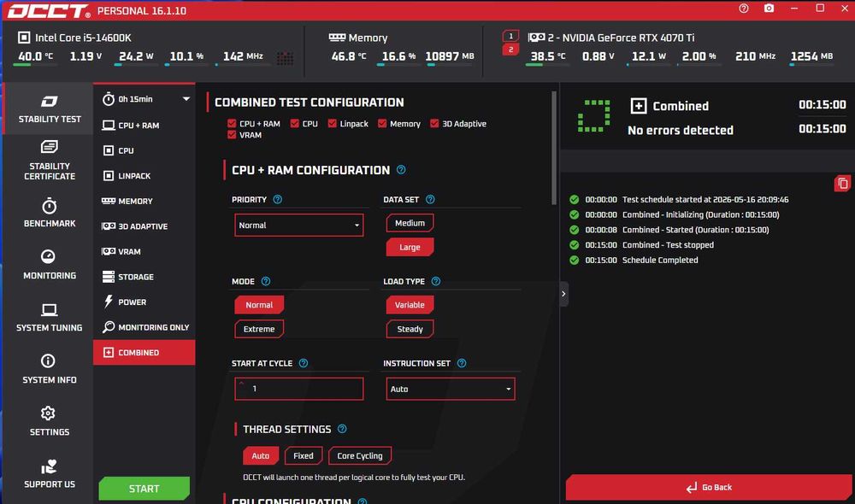Select GPU number 1 badge
Viewport: 855px width, 504px height.
(510, 36)
